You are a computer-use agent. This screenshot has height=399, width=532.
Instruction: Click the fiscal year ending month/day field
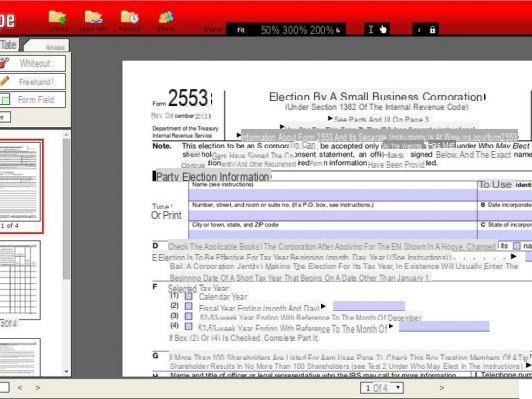pyautogui.click(x=369, y=306)
